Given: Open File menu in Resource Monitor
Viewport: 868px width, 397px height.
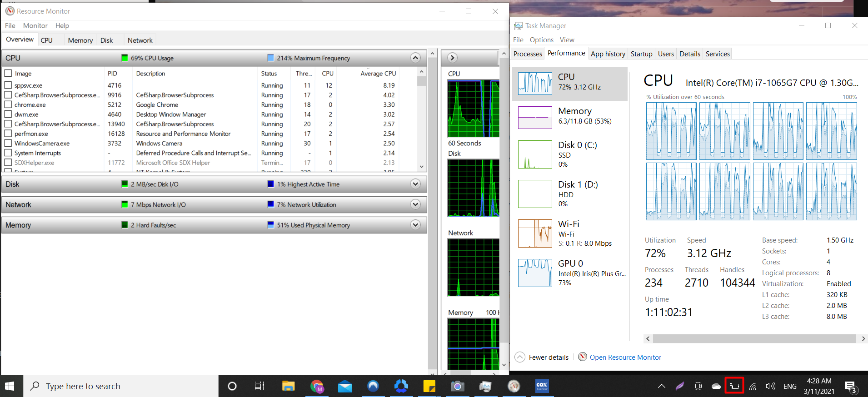Looking at the screenshot, I should point(10,26).
